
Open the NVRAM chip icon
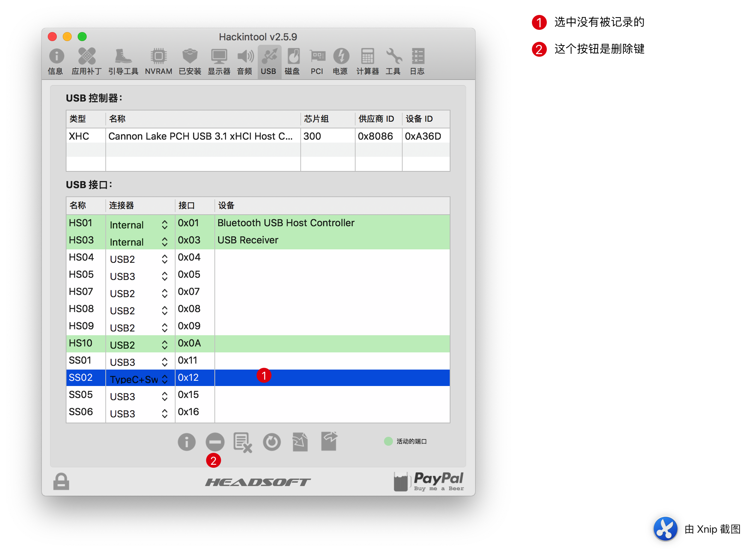[159, 62]
